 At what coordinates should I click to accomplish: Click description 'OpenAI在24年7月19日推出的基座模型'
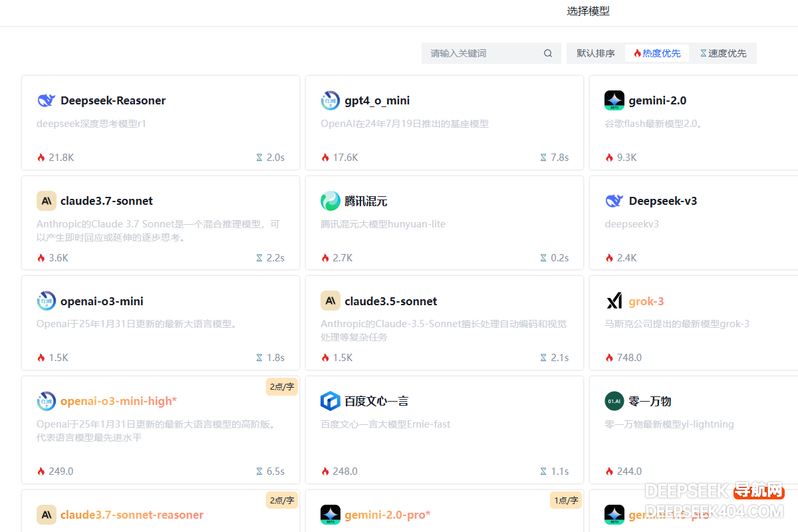pyautogui.click(x=404, y=124)
